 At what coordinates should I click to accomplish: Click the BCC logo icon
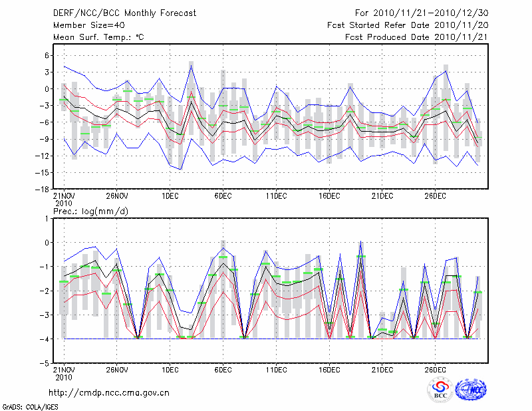pos(440,389)
